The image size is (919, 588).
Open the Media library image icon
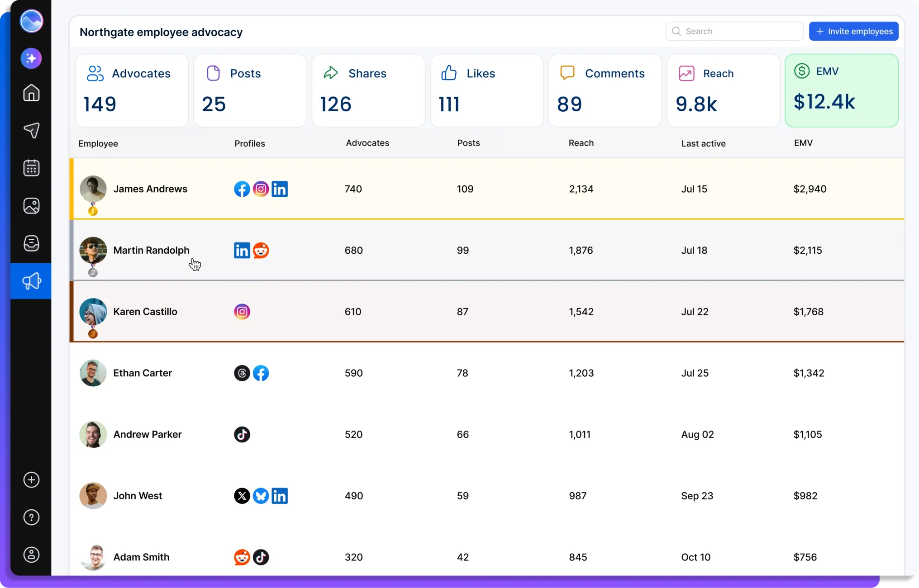[31, 206]
